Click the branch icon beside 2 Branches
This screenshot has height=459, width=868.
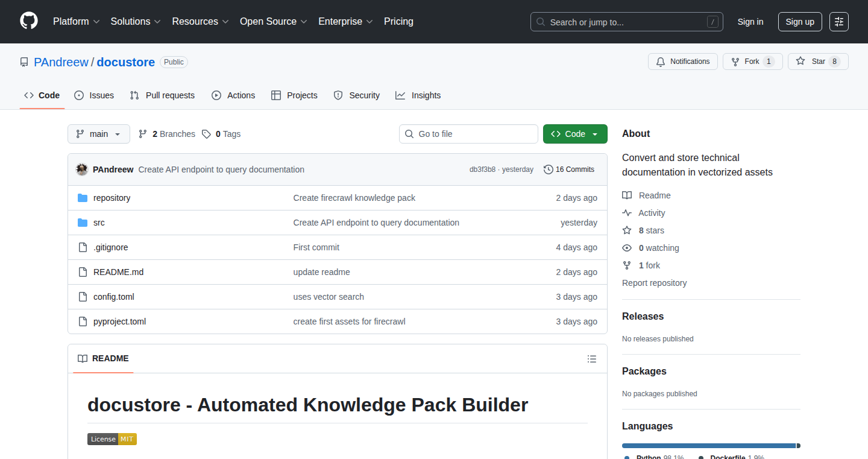(143, 134)
